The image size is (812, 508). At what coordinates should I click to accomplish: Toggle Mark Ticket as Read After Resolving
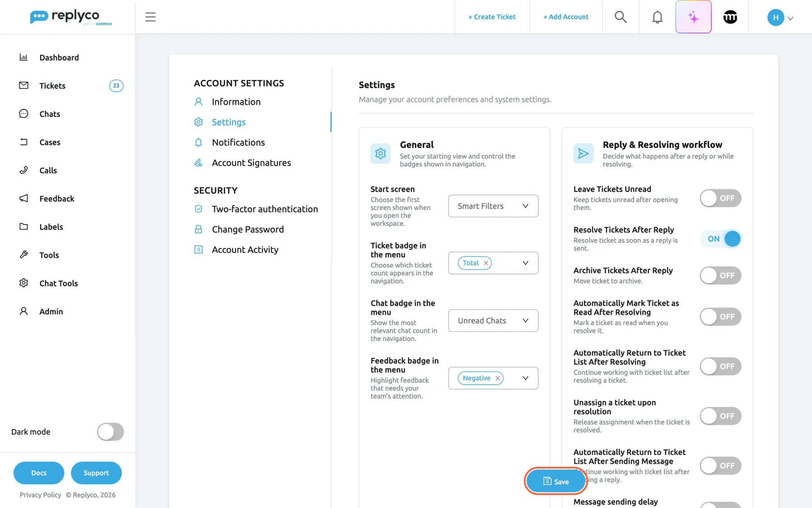(x=720, y=317)
